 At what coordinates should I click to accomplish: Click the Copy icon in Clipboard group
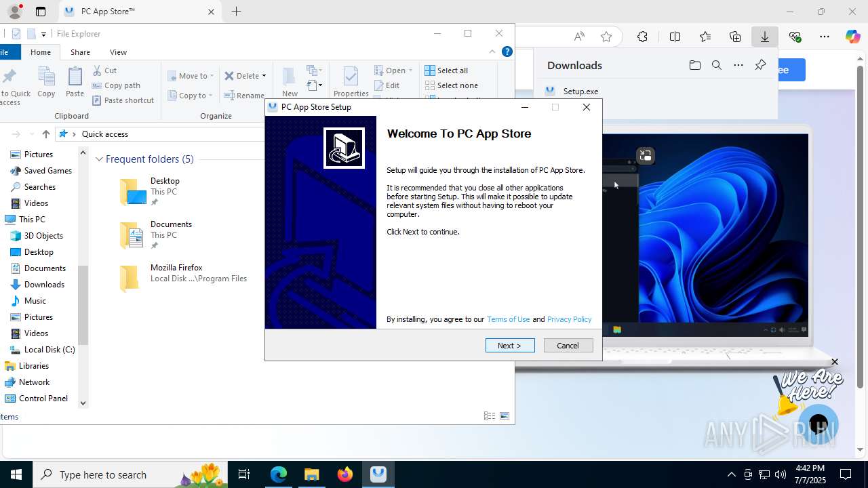(46, 82)
